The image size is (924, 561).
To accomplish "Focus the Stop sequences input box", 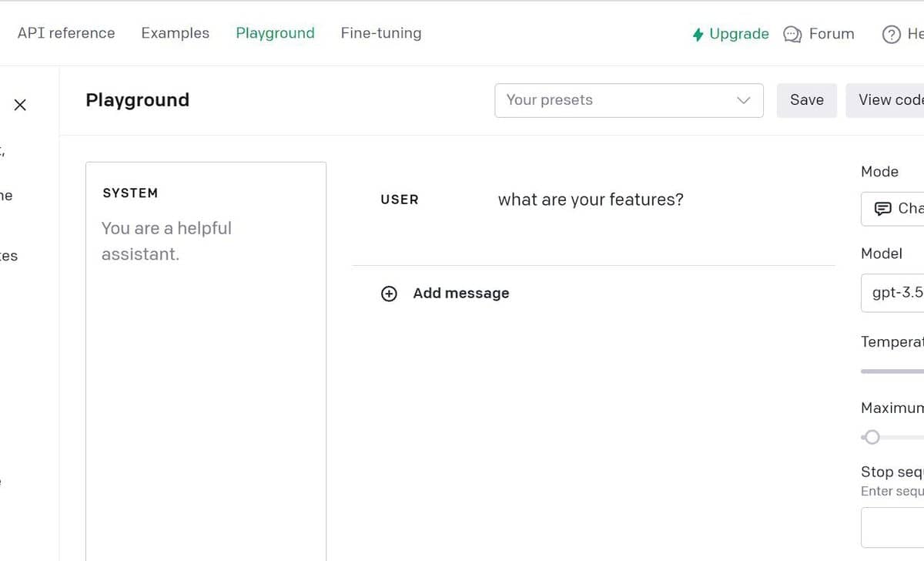I will (893, 526).
